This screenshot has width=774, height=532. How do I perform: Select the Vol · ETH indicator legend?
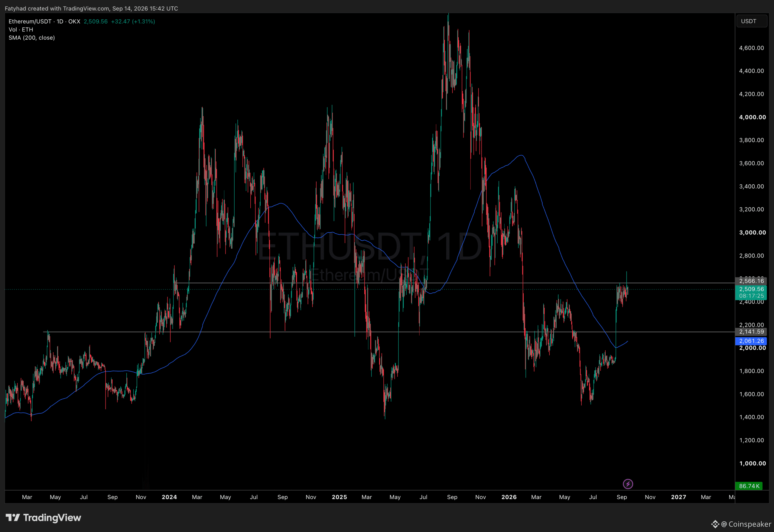click(x=21, y=30)
